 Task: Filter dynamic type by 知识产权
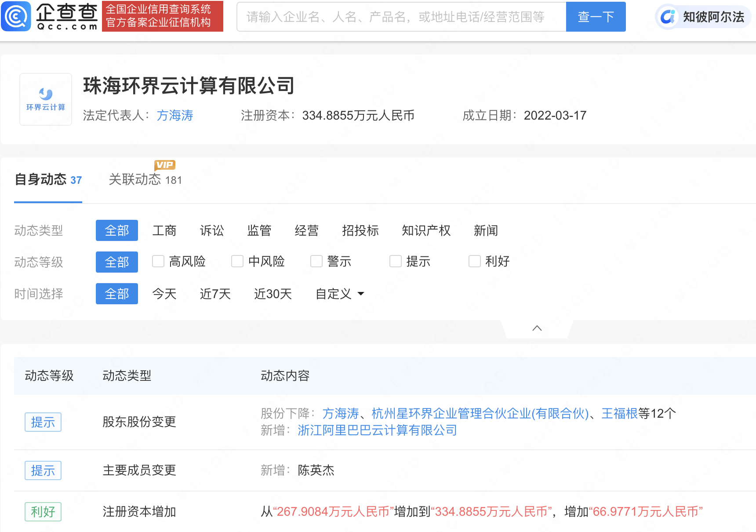click(x=426, y=230)
